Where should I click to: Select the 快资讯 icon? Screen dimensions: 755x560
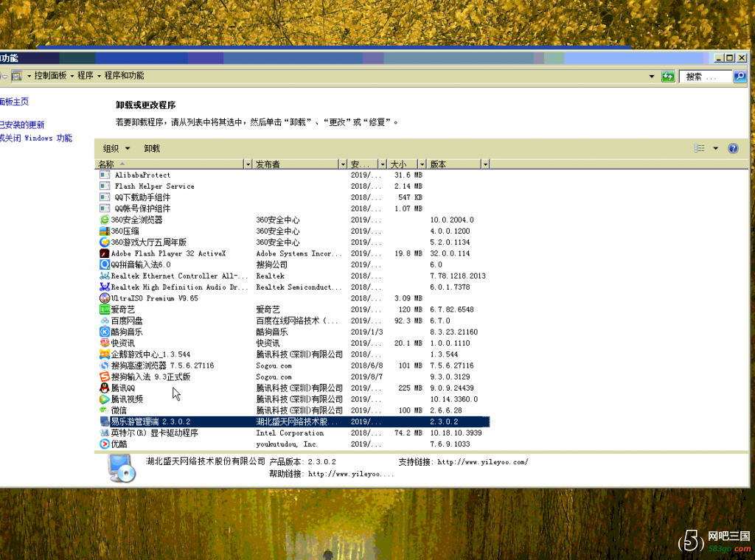tap(105, 343)
